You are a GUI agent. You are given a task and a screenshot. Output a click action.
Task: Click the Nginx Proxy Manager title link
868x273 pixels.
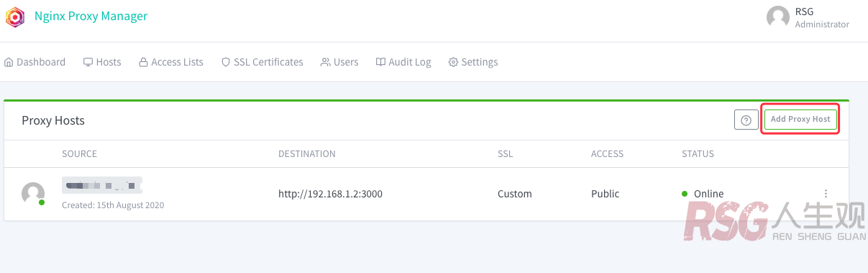[x=91, y=17]
